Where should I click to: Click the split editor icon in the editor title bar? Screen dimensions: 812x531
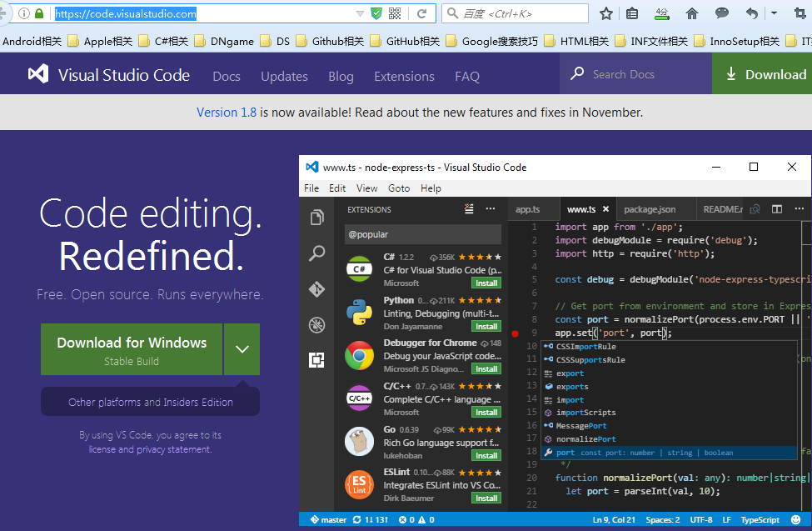pyautogui.click(x=777, y=209)
